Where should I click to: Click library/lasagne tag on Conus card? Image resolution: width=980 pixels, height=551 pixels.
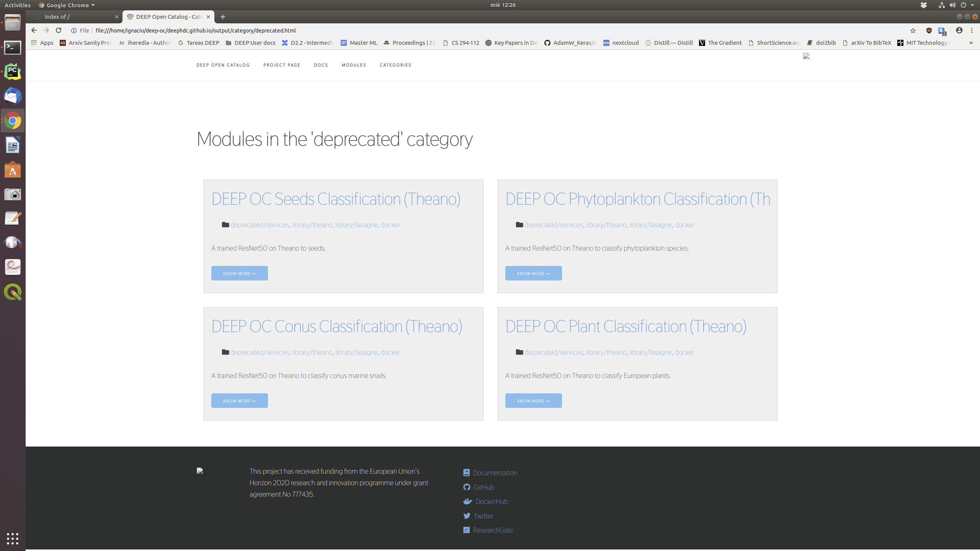coord(356,352)
